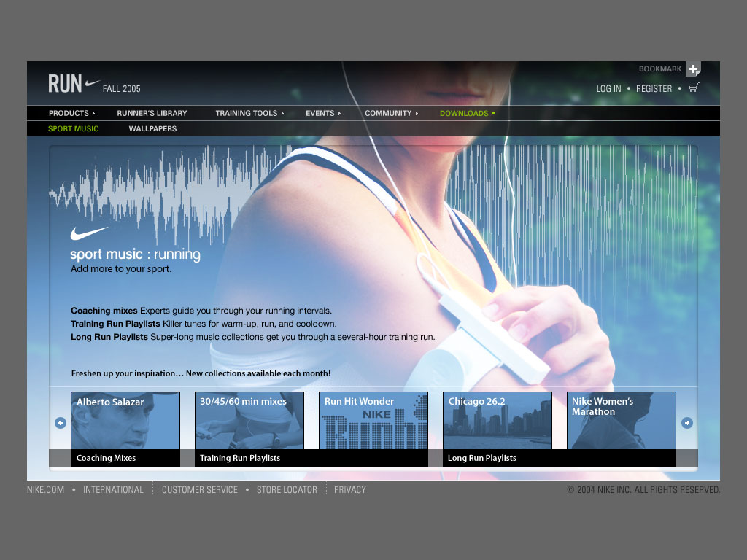747x560 pixels.
Task: Click the 2004 Nike Inc. copyright text
Action: tap(643, 489)
